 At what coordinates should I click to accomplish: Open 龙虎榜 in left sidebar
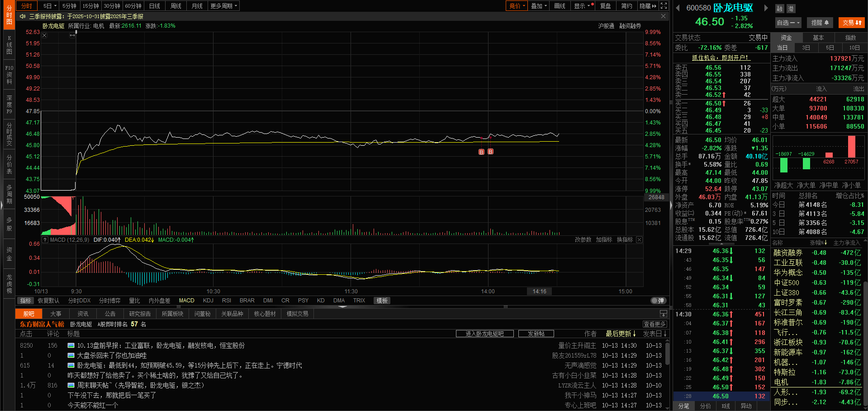(x=9, y=284)
